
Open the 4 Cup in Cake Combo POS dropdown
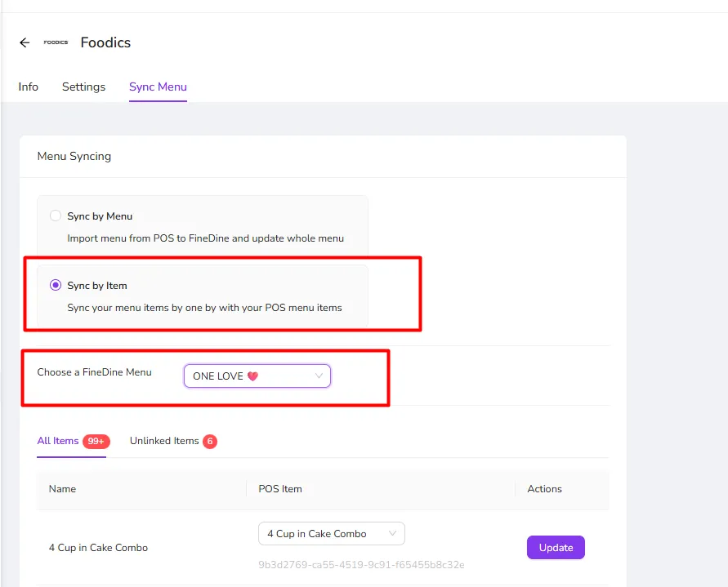pos(332,534)
